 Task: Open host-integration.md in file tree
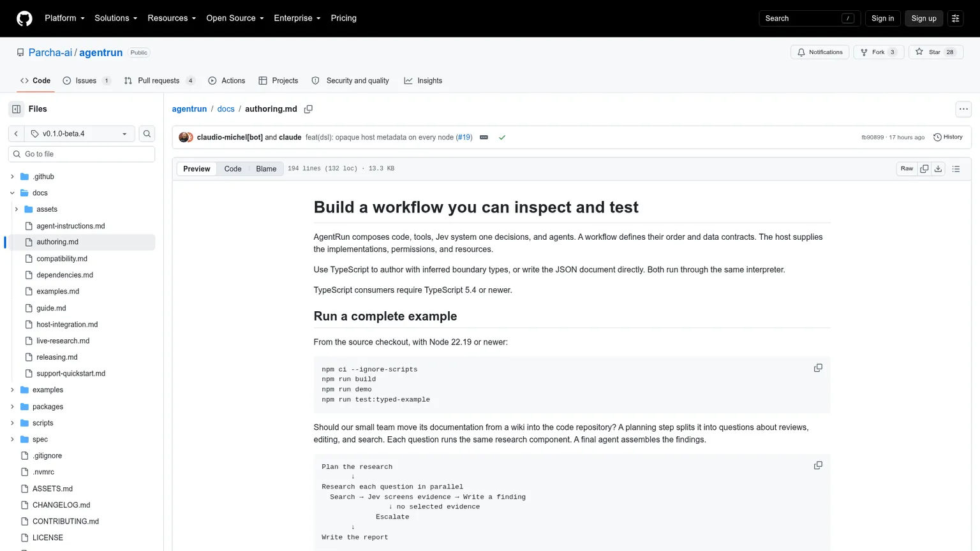pos(67,325)
